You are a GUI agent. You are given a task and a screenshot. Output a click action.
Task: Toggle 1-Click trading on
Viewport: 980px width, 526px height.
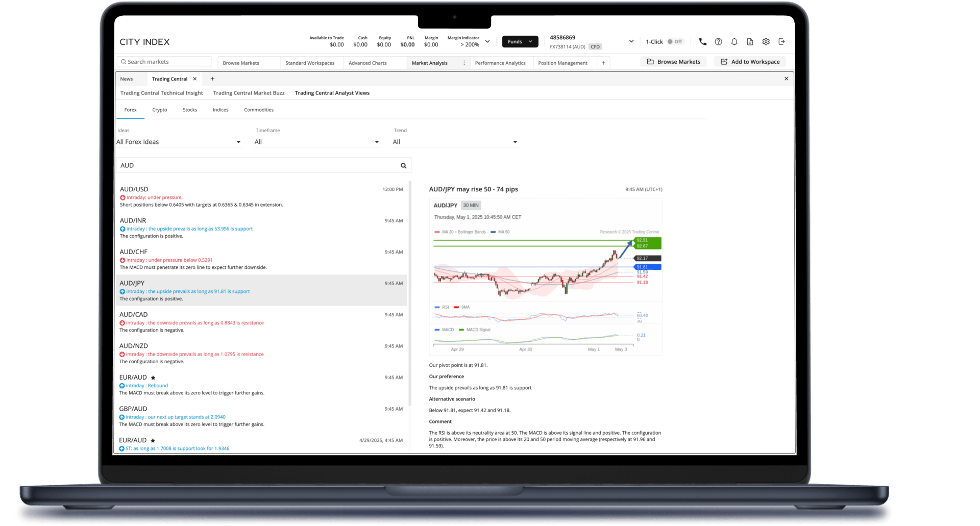pyautogui.click(x=675, y=41)
